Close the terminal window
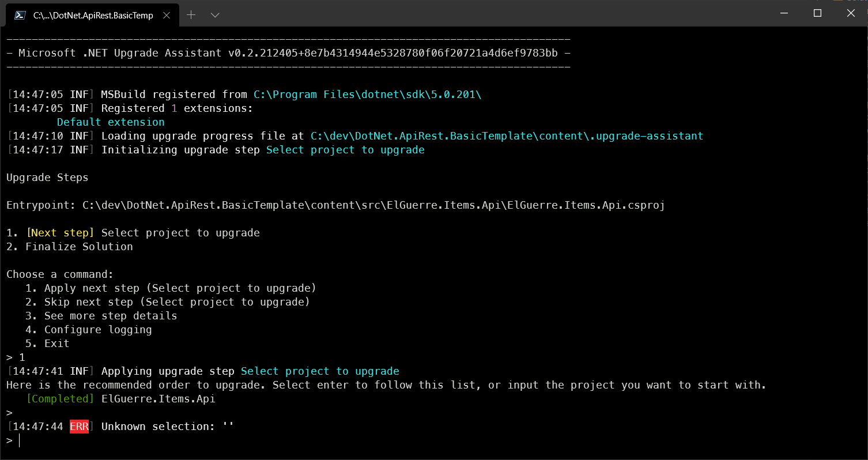 pyautogui.click(x=851, y=13)
